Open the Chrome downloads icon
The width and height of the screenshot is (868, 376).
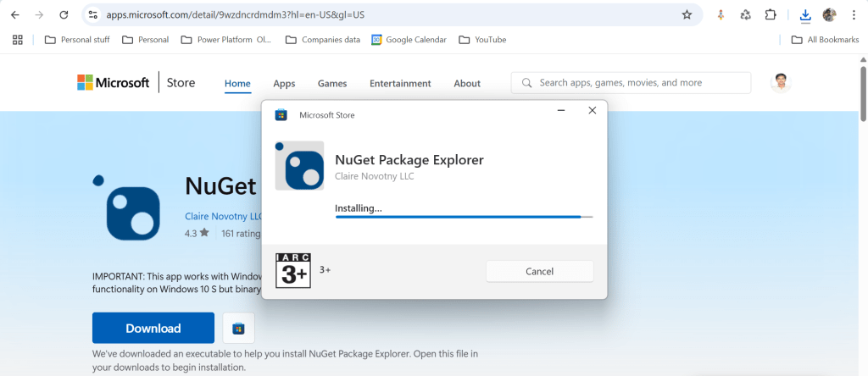[805, 14]
